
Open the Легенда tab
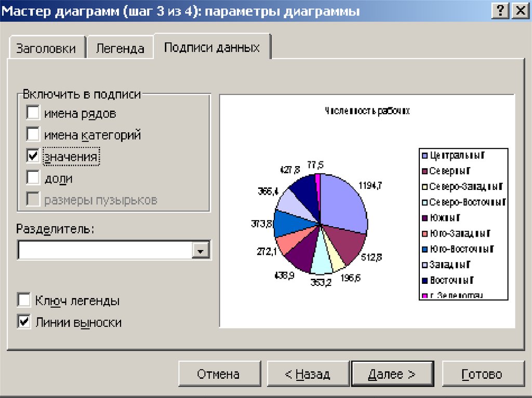pos(120,47)
